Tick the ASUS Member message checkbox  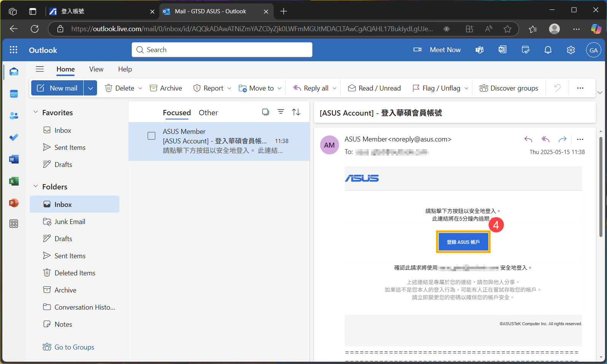pos(151,136)
